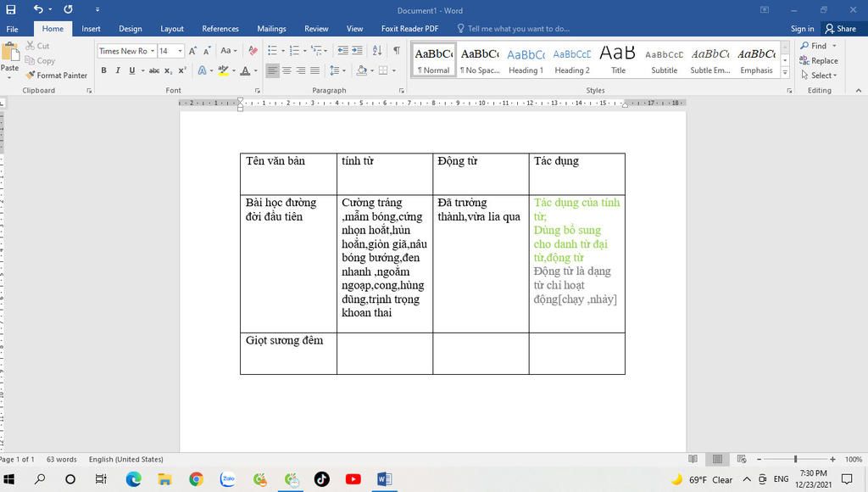The image size is (868, 492).
Task: Center the paragraph text
Action: click(287, 70)
